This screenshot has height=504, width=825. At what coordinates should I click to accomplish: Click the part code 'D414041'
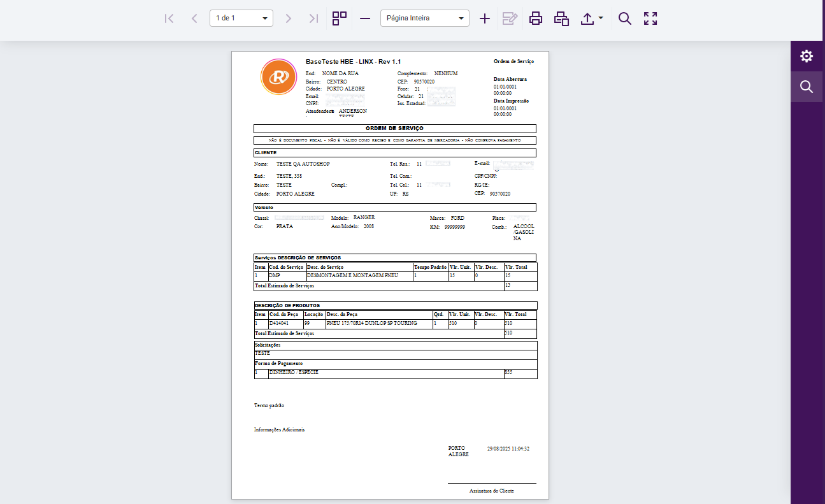[279, 324]
